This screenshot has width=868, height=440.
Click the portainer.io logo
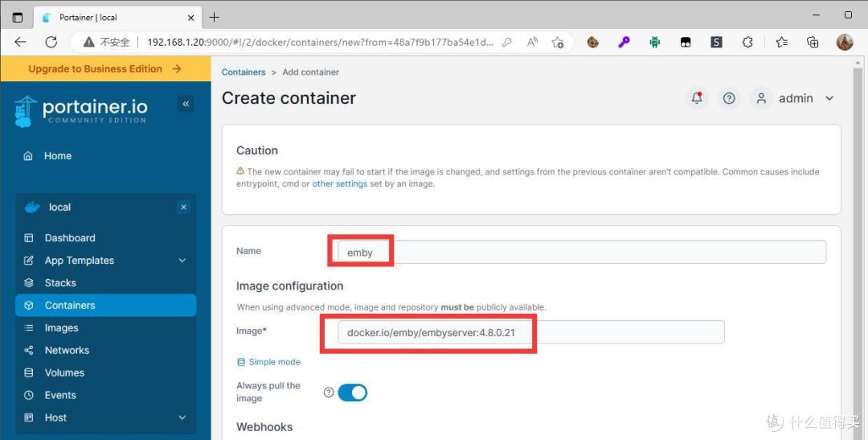(x=81, y=111)
